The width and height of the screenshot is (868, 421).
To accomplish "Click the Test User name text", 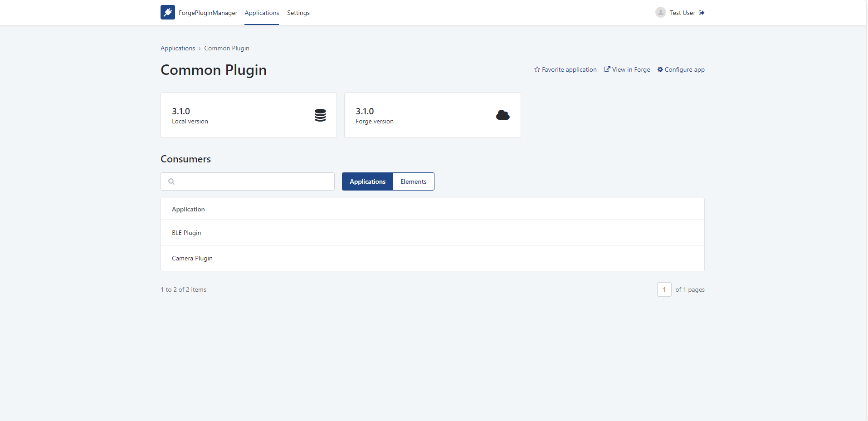I will click(x=683, y=13).
